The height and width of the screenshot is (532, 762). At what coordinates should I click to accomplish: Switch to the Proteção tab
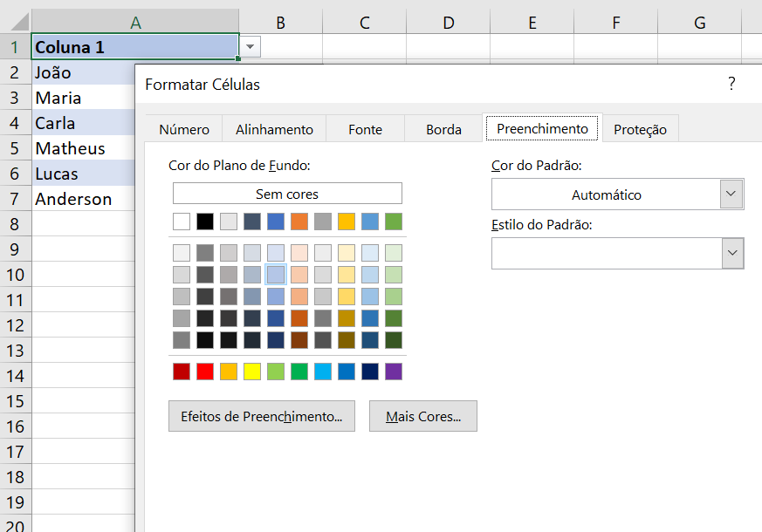click(x=640, y=128)
